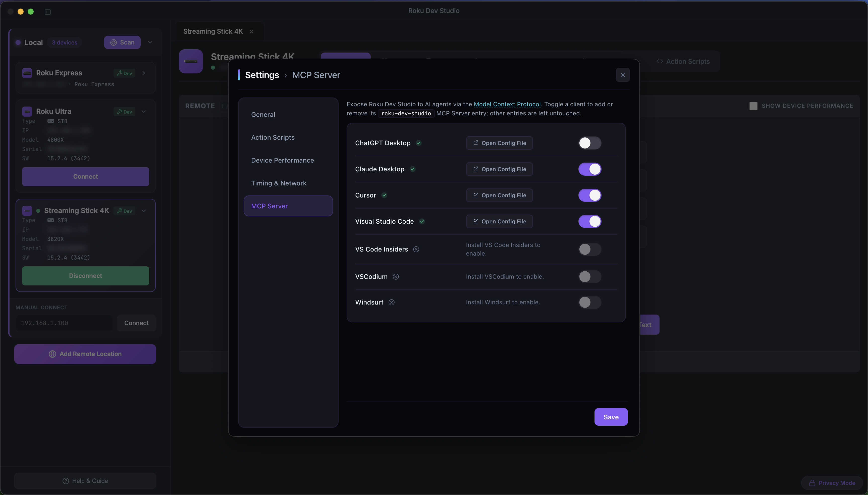The width and height of the screenshot is (868, 495).
Task: Open the Model Context Protocol link
Action: click(x=507, y=104)
